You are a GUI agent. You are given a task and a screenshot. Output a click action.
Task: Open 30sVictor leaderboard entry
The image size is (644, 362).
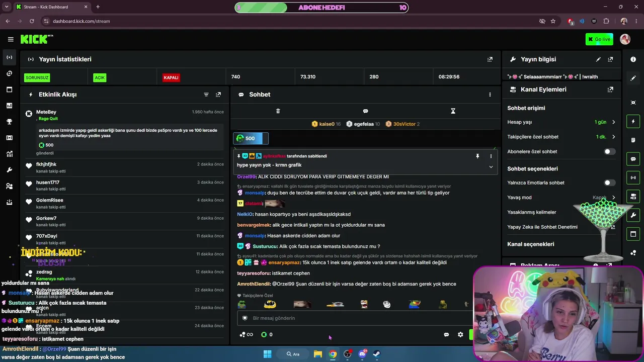coord(403,124)
